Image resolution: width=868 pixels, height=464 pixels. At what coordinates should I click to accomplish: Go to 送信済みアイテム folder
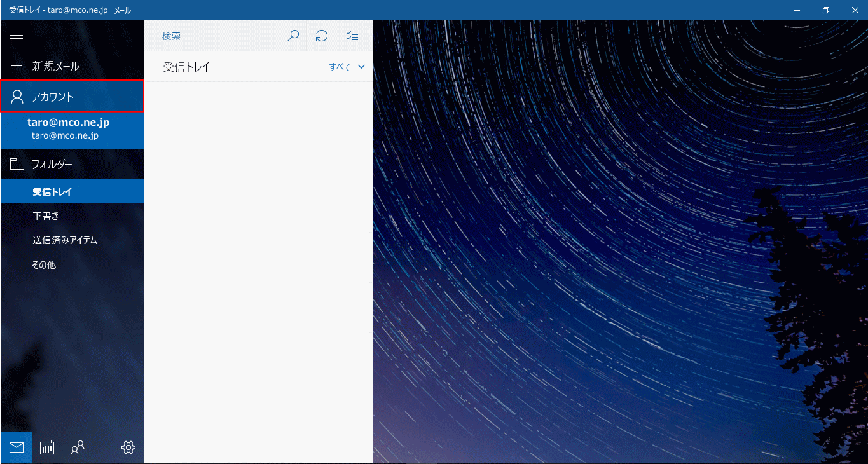point(65,240)
